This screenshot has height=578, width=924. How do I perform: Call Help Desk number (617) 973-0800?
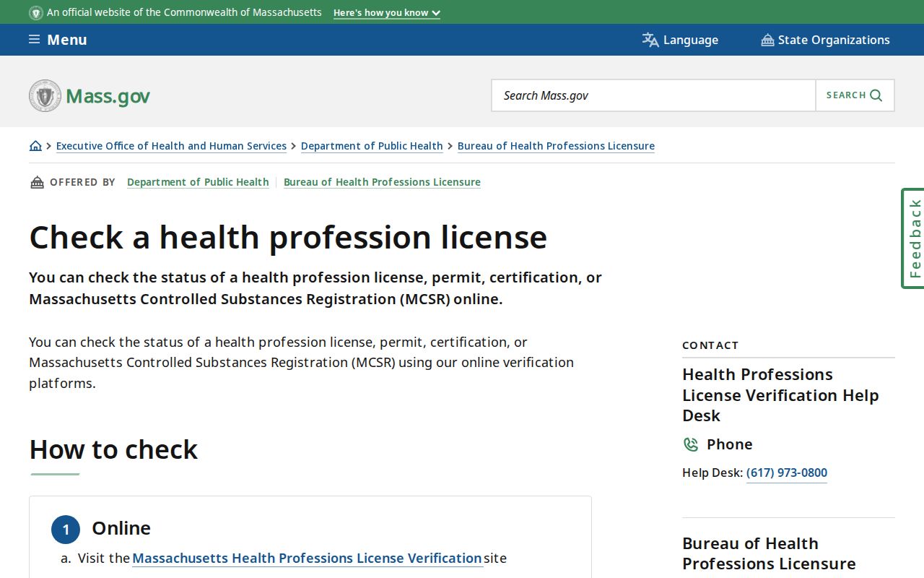787,473
